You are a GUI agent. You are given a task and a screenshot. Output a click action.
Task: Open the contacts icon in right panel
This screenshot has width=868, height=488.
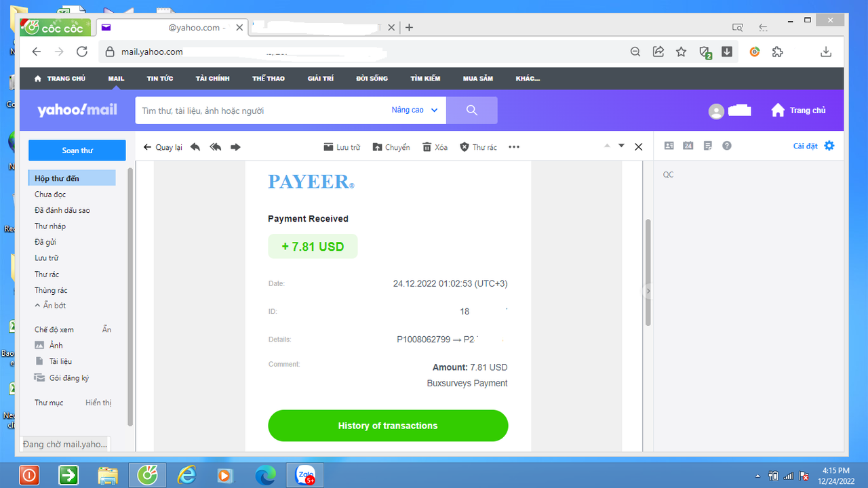tap(669, 146)
